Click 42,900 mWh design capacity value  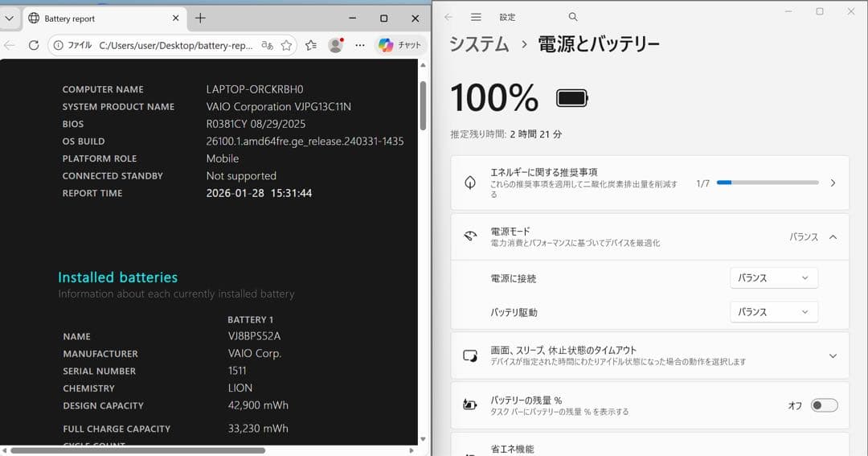258,405
